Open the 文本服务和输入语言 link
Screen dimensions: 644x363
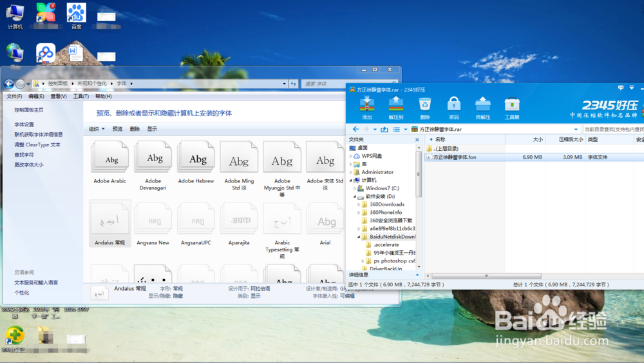[x=36, y=282]
